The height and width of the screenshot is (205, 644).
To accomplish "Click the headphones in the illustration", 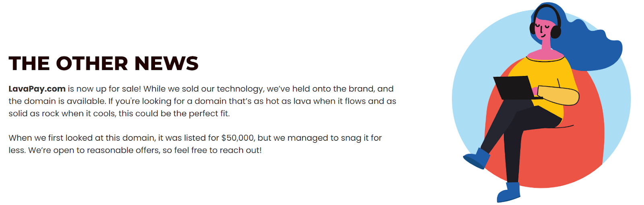I will coord(555,31).
